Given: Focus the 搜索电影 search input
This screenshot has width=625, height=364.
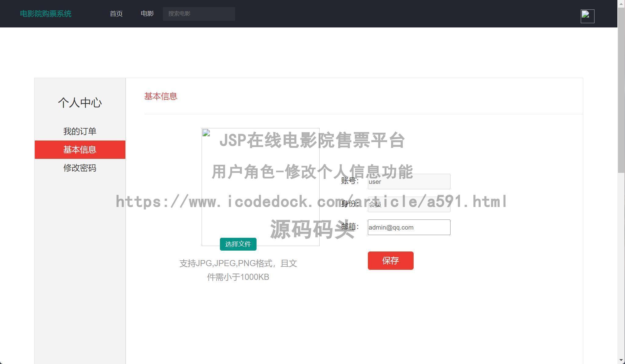Looking at the screenshot, I should tap(199, 14).
